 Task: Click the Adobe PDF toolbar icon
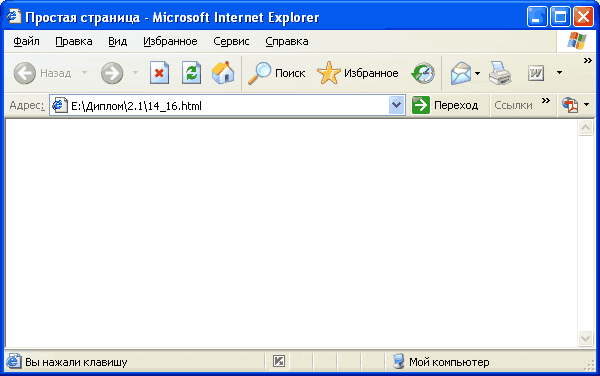[x=570, y=104]
